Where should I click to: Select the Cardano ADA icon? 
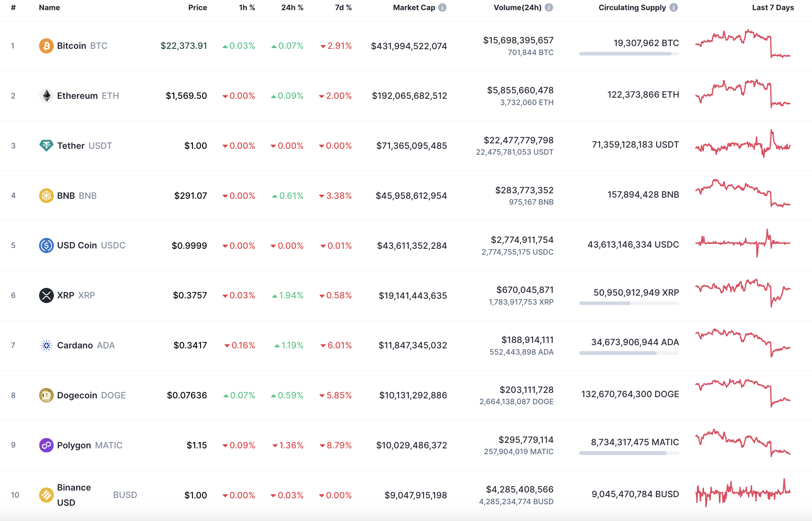pyautogui.click(x=46, y=345)
